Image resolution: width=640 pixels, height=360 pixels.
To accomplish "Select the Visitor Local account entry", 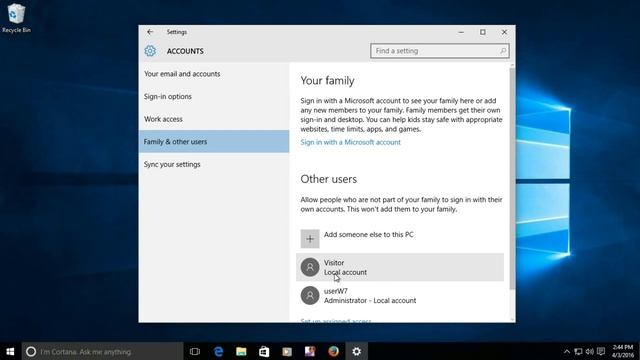I will (400, 267).
